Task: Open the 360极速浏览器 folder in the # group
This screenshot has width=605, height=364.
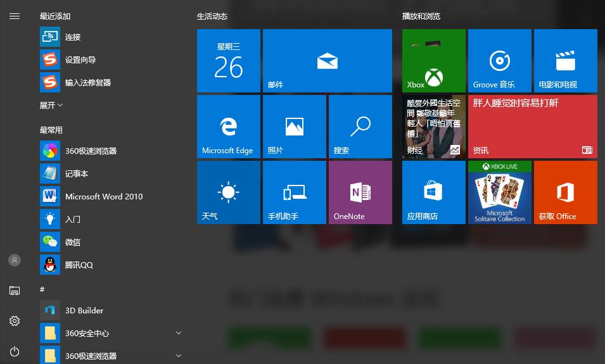Action: click(111, 355)
